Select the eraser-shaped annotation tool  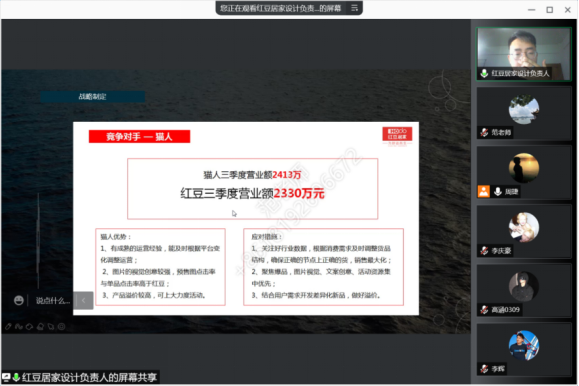point(29,326)
